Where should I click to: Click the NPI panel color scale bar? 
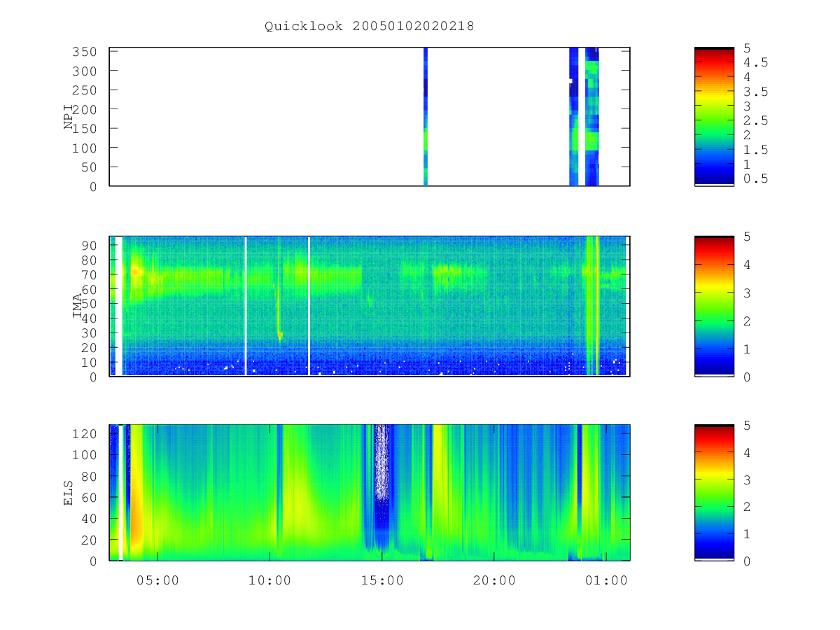click(x=714, y=117)
